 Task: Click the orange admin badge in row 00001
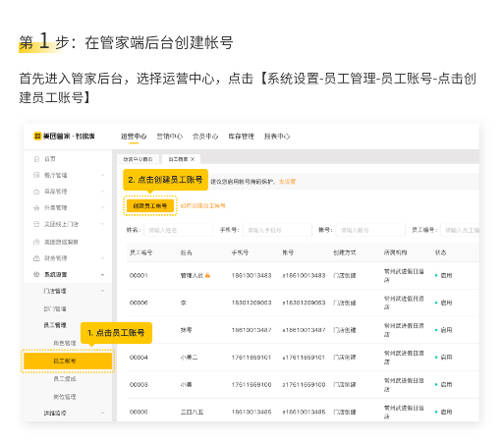[207, 275]
